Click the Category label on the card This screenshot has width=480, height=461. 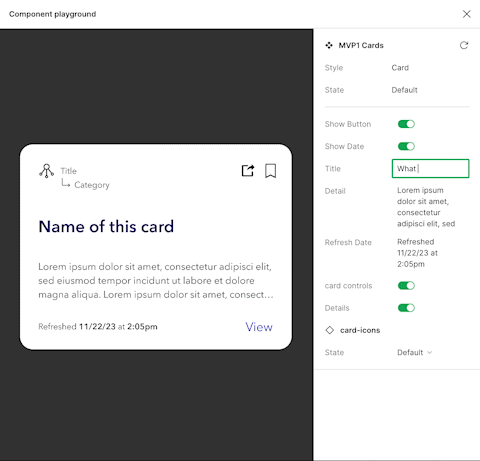pos(92,185)
